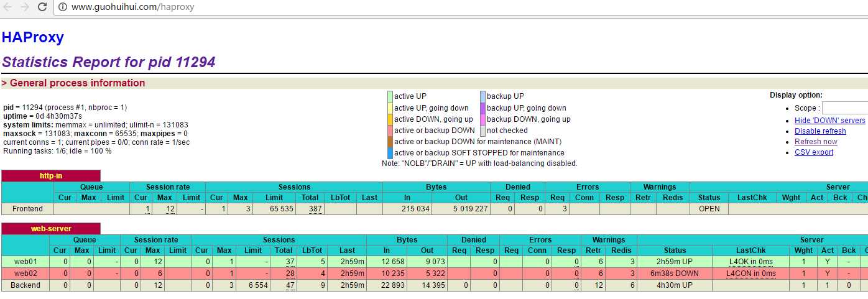868x299 pixels.
Task: Click the active or backup DOWN color box
Action: pos(390,130)
